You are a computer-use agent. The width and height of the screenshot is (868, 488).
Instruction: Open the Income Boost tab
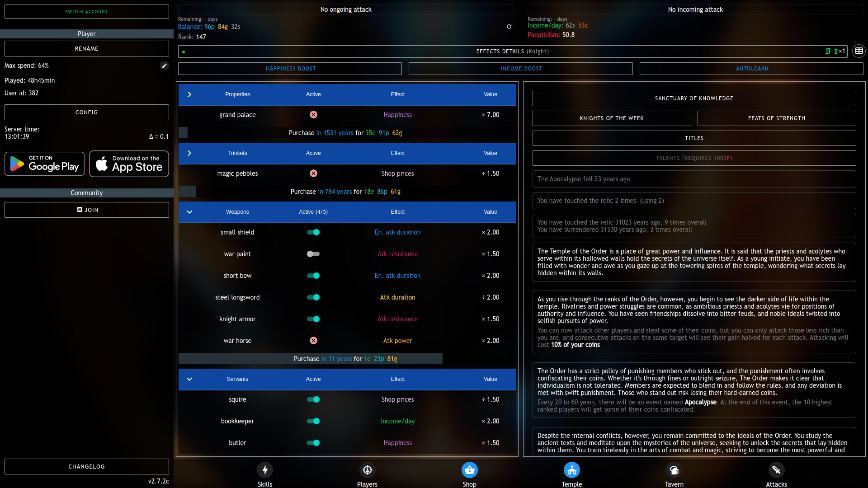(520, 68)
